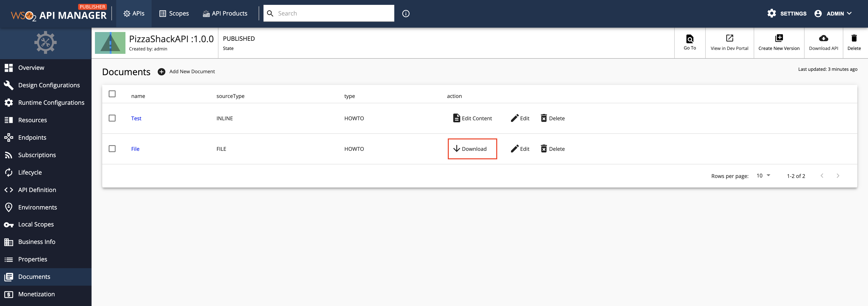Click the trash Delete icon for the API
The image size is (868, 306).
coord(854,38)
